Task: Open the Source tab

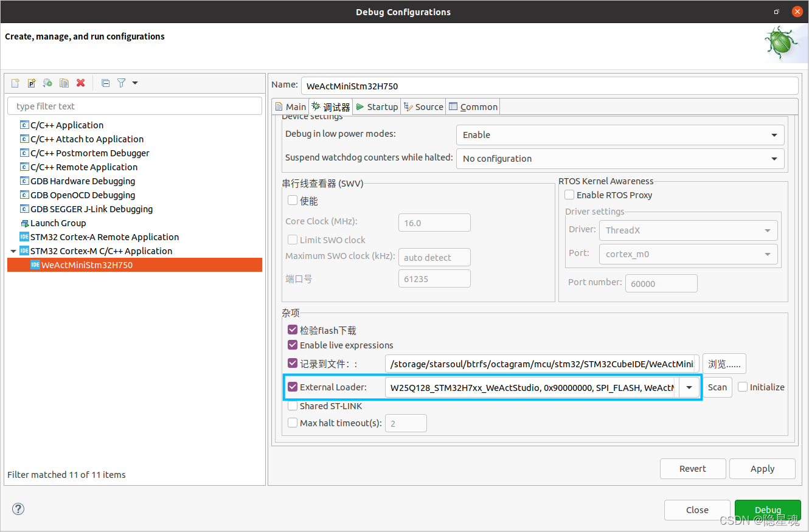Action: coord(423,106)
